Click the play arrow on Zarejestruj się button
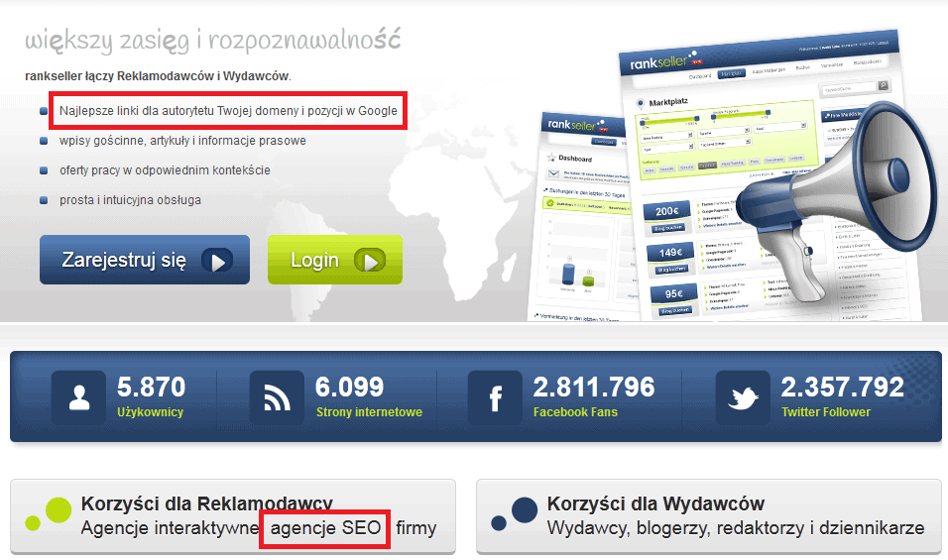 click(217, 261)
